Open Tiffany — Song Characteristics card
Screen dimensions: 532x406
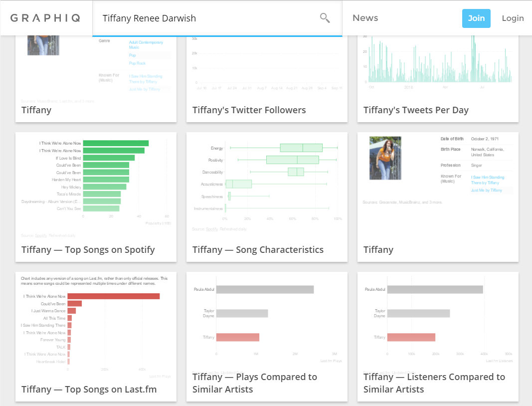[x=258, y=250]
